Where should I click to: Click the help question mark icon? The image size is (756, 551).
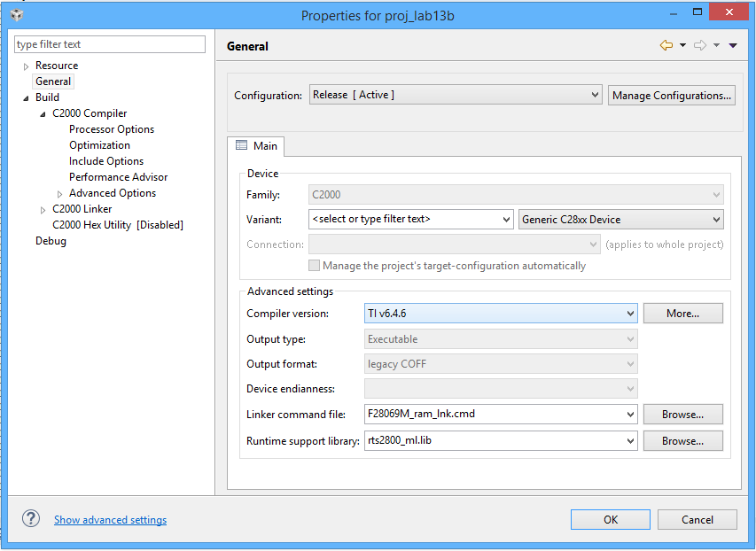point(30,519)
